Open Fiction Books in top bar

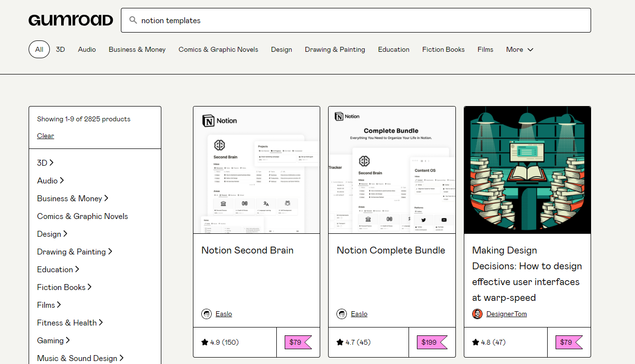[444, 49]
